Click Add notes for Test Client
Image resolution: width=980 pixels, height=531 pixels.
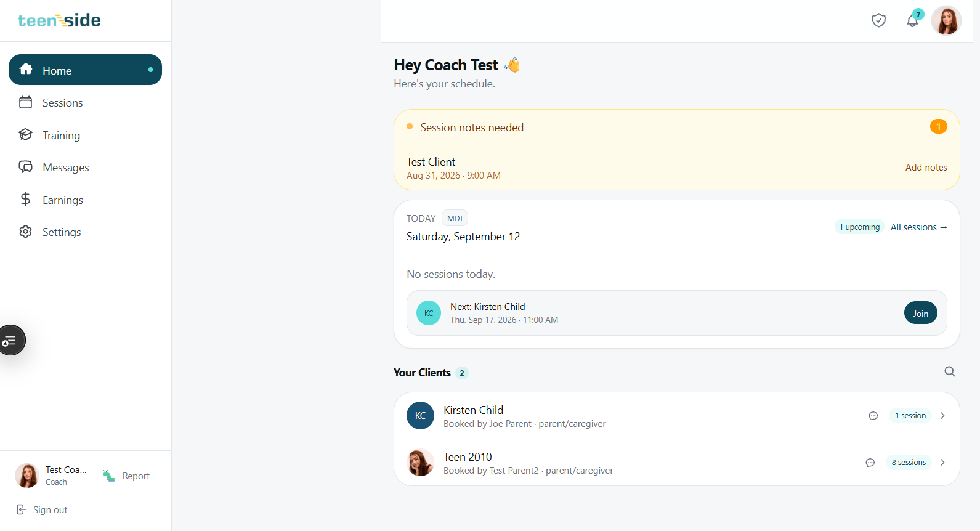coord(926,168)
